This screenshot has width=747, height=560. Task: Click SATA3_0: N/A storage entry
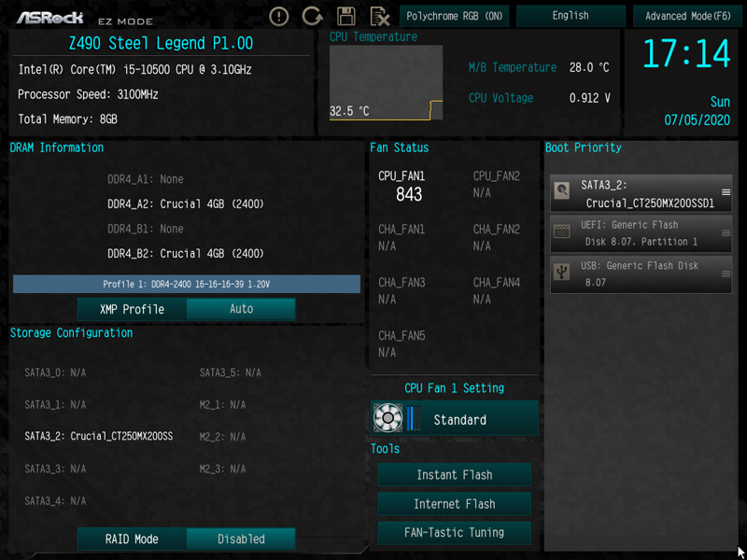(55, 372)
